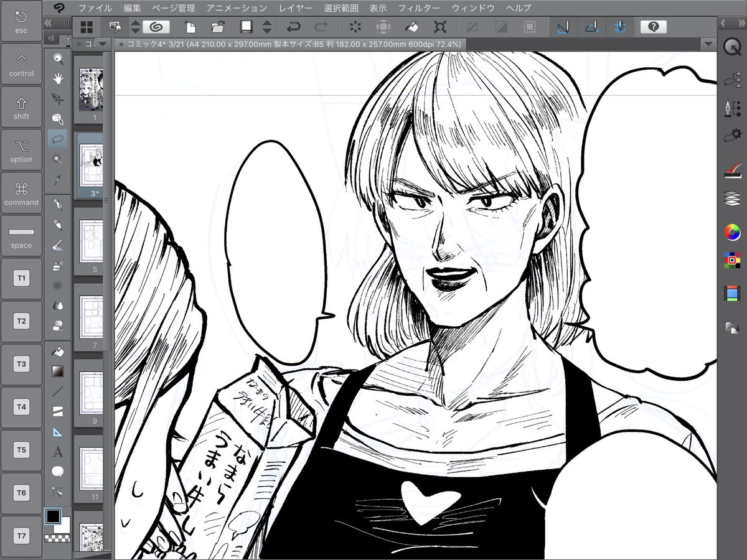
Task: Select the Airbrush tool
Action: 58,264
